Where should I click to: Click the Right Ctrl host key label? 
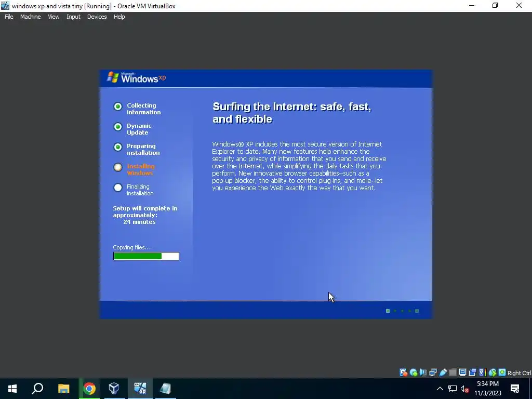(519, 373)
